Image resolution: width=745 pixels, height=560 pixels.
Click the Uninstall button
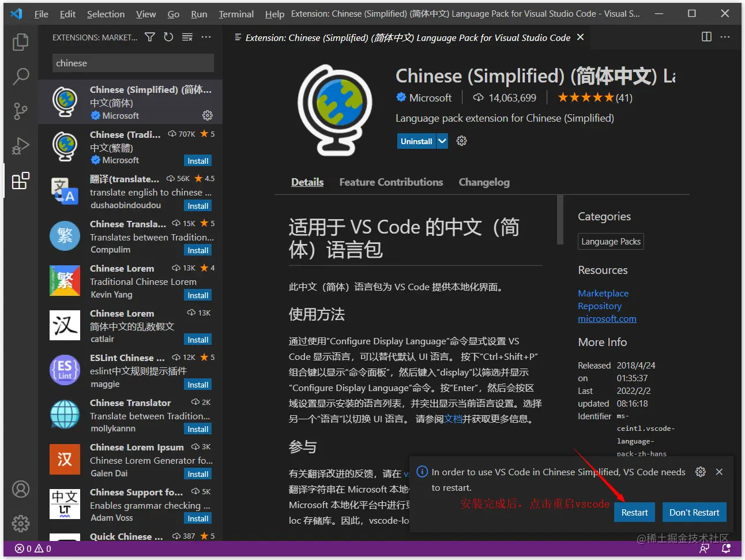[416, 141]
